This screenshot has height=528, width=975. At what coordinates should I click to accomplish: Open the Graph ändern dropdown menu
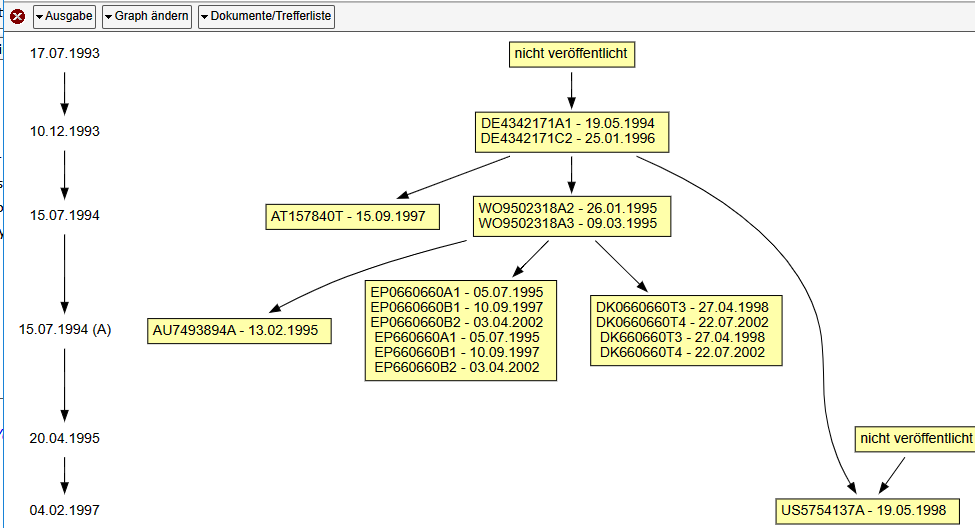pos(147,16)
